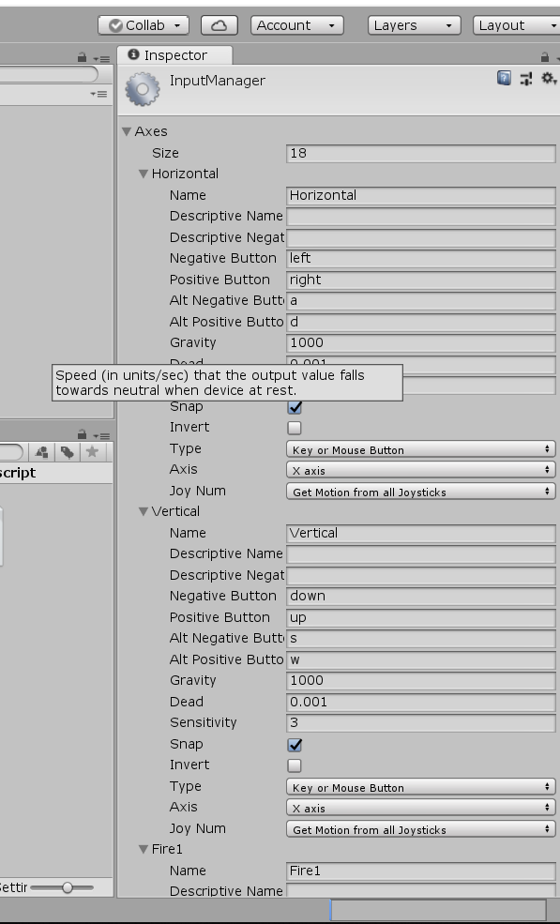Viewport: 560px width, 924px height.
Task: Open the InputManager help reference icon
Action: pyautogui.click(x=504, y=78)
